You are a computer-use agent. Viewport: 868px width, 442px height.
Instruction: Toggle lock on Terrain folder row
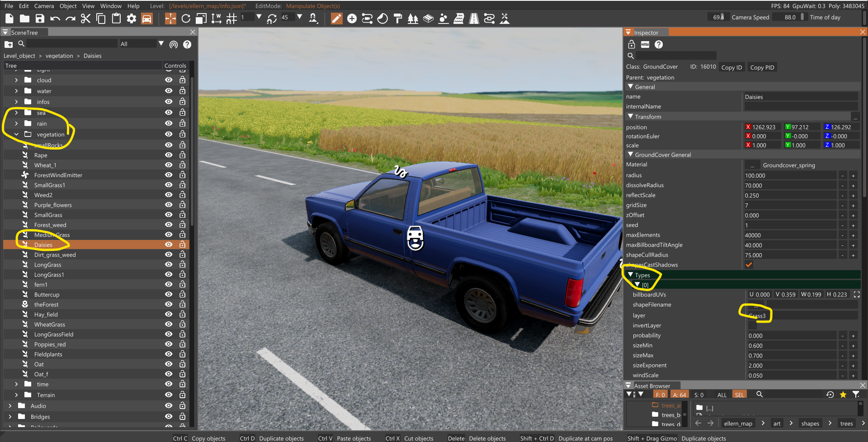(x=182, y=395)
